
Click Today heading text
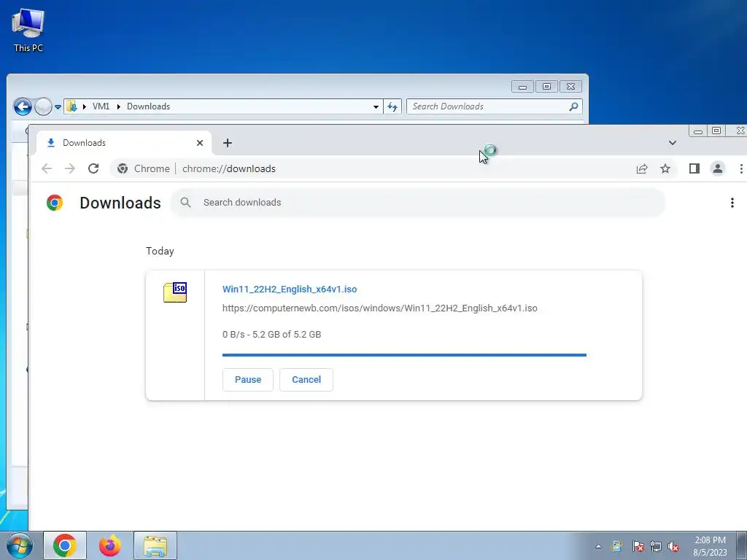[160, 251]
